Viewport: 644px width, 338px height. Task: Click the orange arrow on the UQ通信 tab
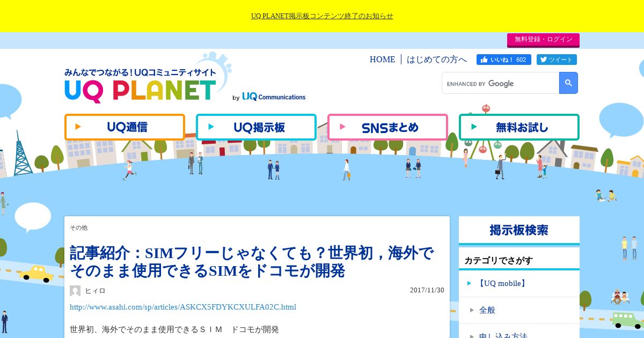click(78, 127)
